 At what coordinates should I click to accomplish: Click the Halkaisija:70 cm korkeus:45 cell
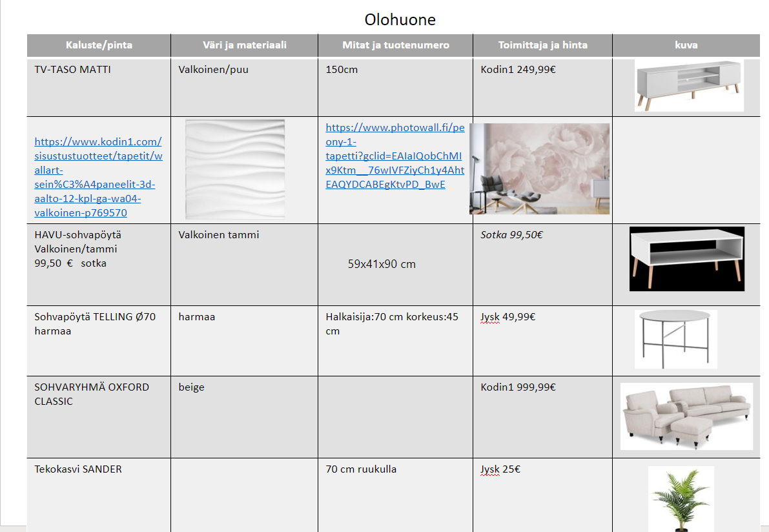pyautogui.click(x=396, y=342)
